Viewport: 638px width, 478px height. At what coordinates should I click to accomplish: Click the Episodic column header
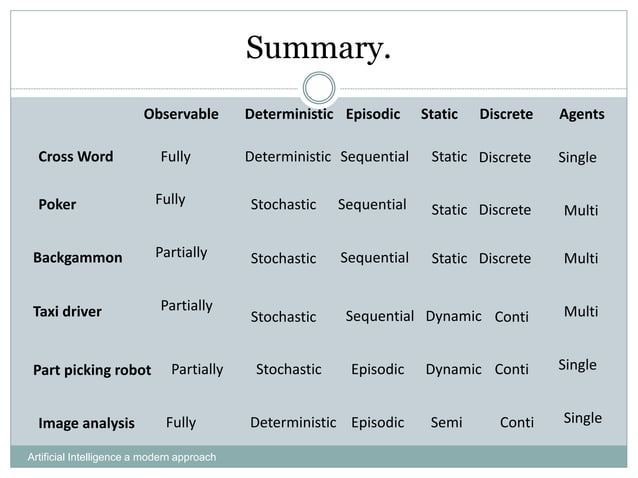372,114
